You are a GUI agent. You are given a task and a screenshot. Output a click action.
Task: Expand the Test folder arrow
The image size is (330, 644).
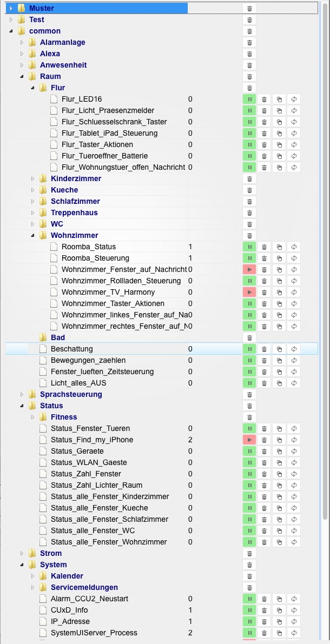click(x=11, y=19)
